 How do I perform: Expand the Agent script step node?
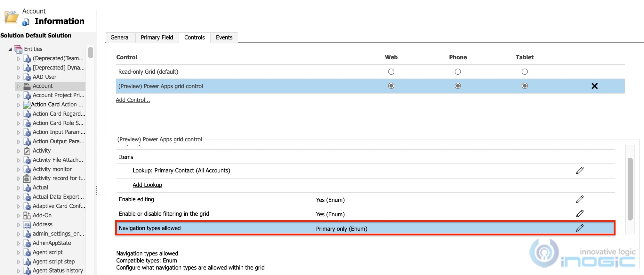19,262
